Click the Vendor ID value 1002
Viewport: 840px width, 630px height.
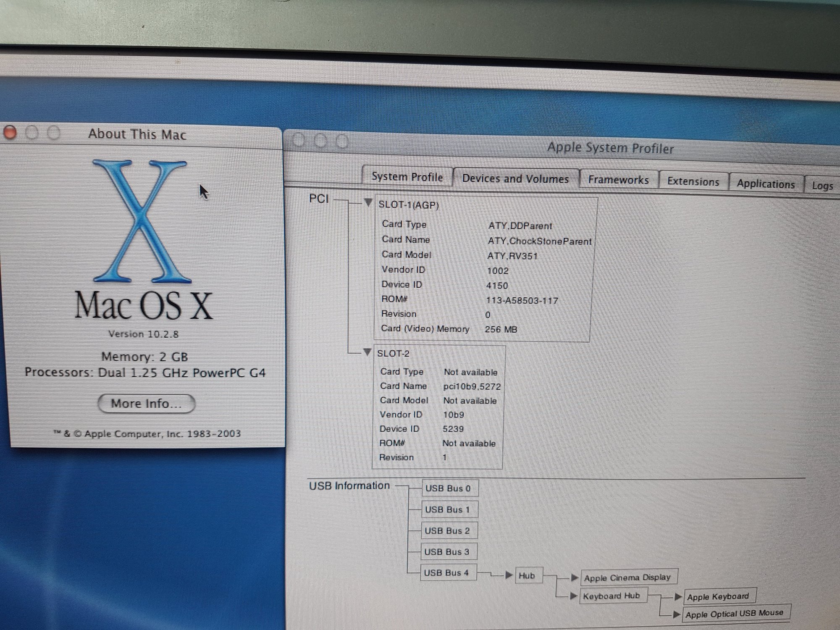click(498, 271)
